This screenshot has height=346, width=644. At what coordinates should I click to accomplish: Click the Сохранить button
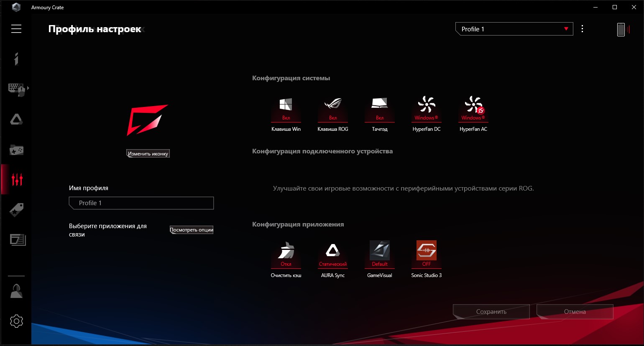click(491, 312)
